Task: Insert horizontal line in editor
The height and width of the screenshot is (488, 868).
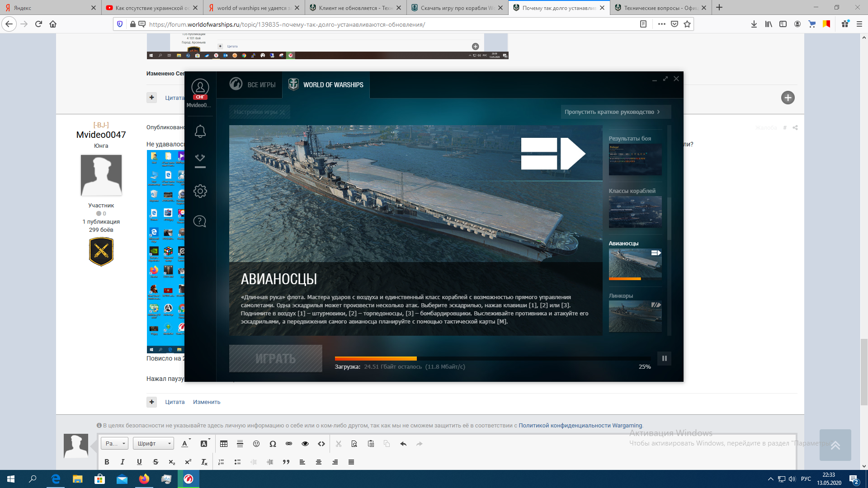Action: pyautogui.click(x=240, y=444)
